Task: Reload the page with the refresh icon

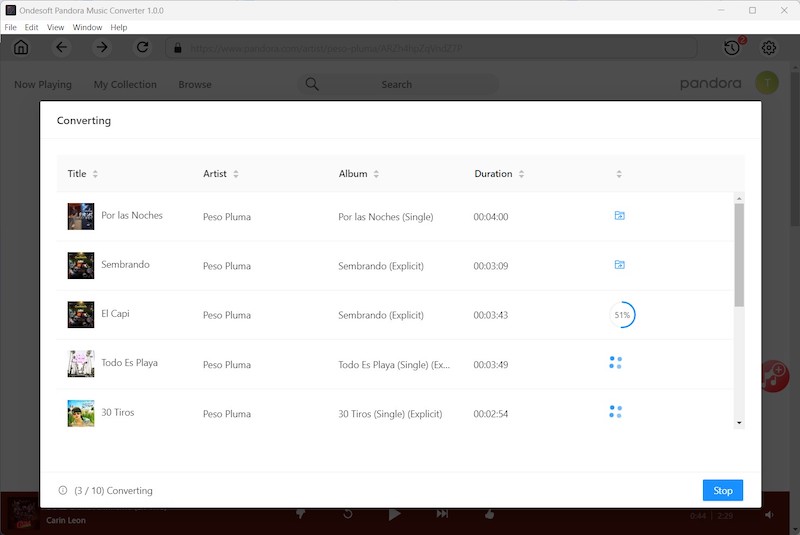Action: click(142, 47)
